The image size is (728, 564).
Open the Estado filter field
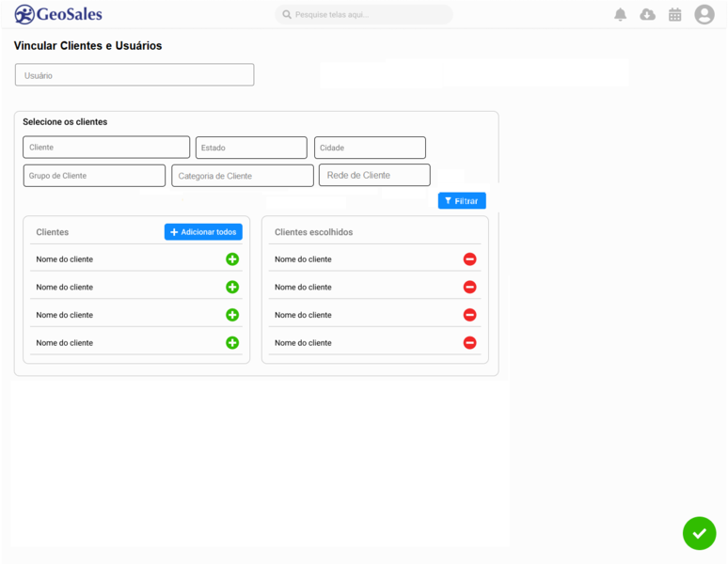coord(251,148)
